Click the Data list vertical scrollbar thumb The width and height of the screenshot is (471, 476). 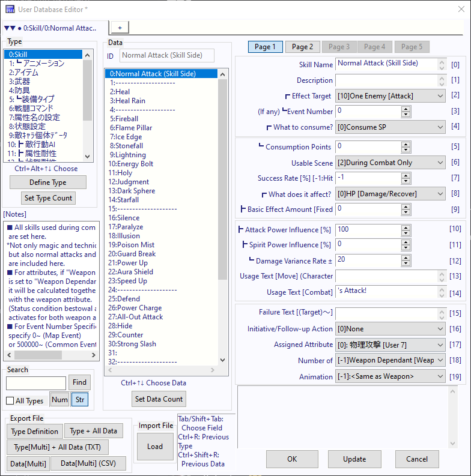pos(222,179)
